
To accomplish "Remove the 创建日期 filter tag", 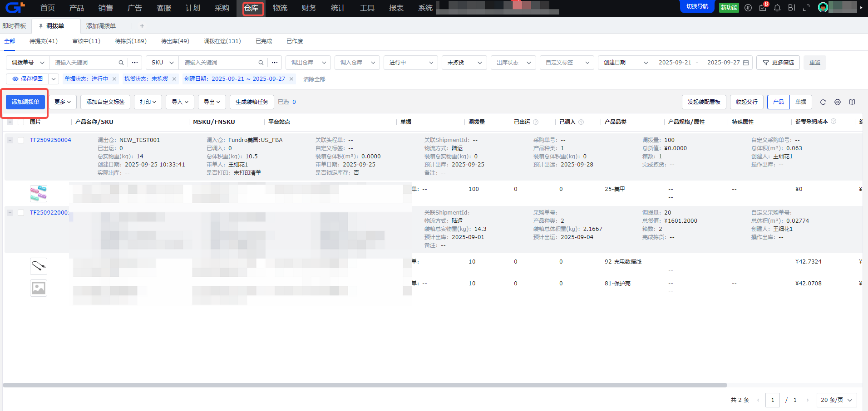I will coord(291,79).
